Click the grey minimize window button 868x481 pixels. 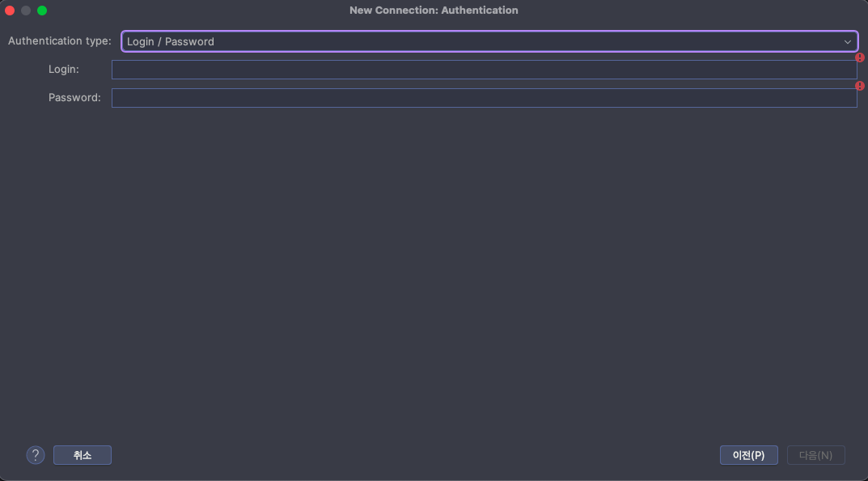26,11
